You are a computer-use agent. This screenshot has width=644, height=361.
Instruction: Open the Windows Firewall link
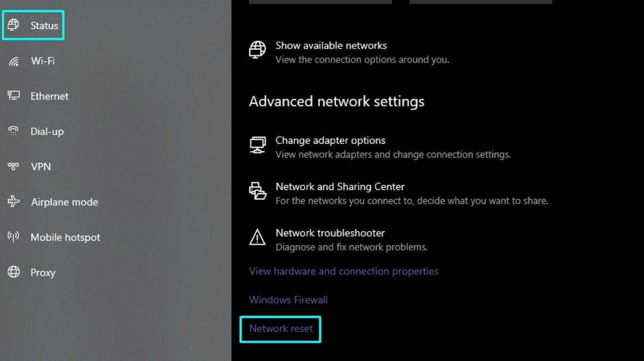[x=288, y=300]
